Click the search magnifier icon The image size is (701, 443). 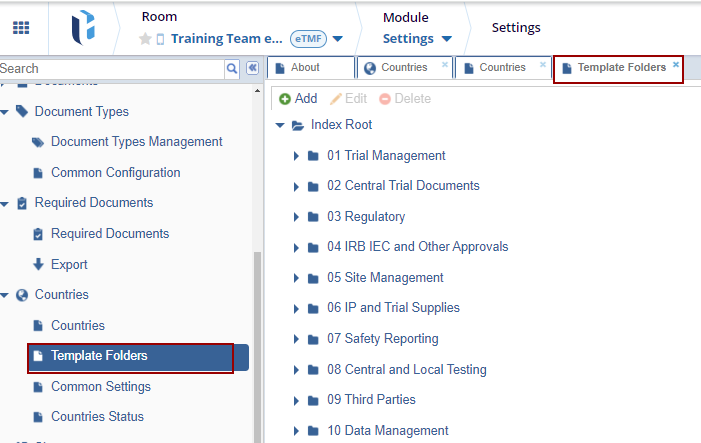(232, 68)
